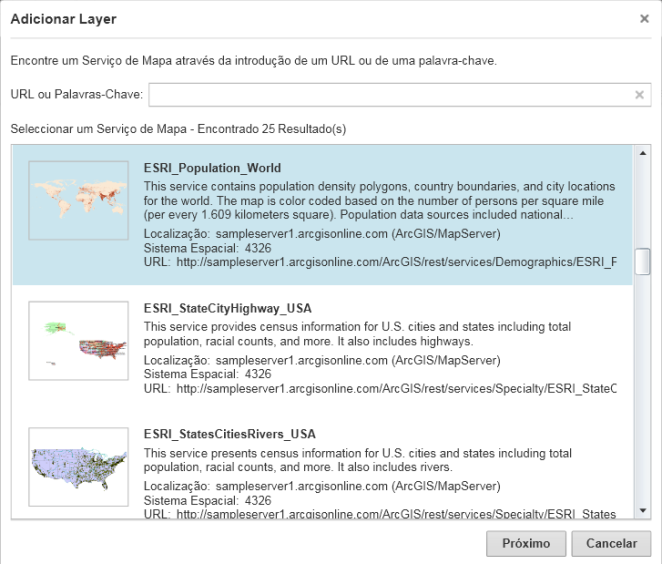Click population density description text
Viewport: 662px width, 564px height.
tap(380, 201)
